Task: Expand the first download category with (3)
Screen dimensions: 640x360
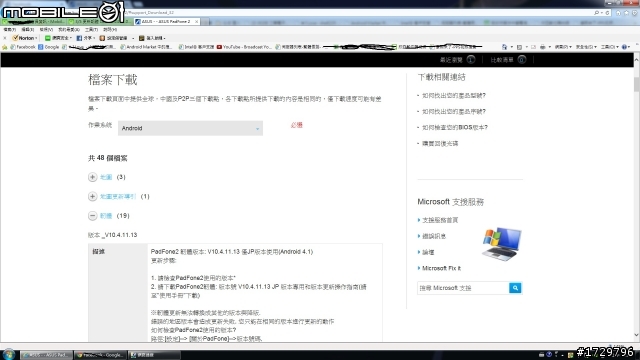Action: click(93, 177)
